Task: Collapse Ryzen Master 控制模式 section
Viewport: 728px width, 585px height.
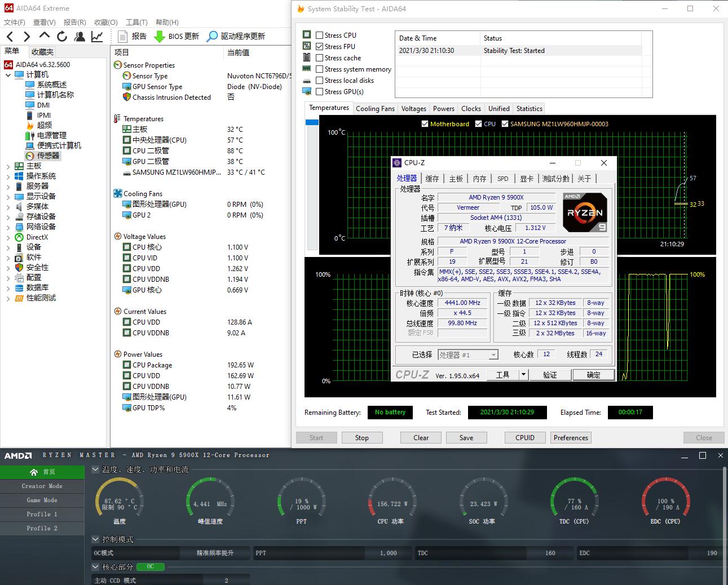Action: coord(95,539)
